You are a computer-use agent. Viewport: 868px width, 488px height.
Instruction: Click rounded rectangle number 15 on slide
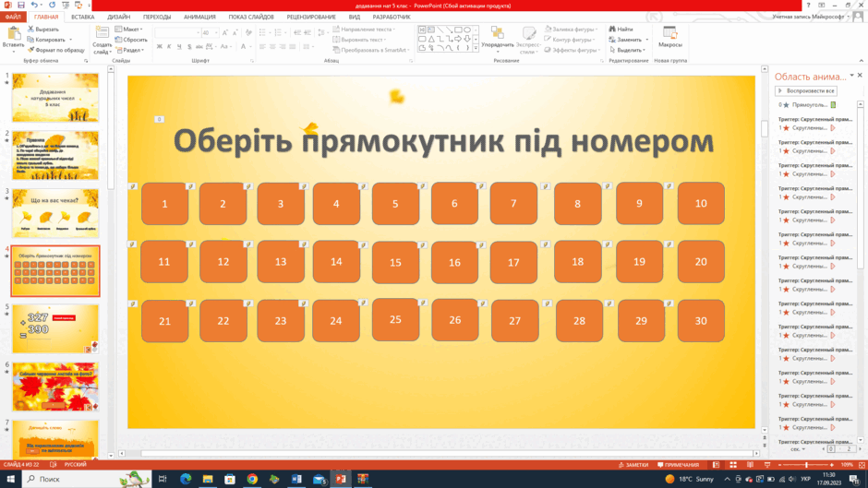[395, 263]
